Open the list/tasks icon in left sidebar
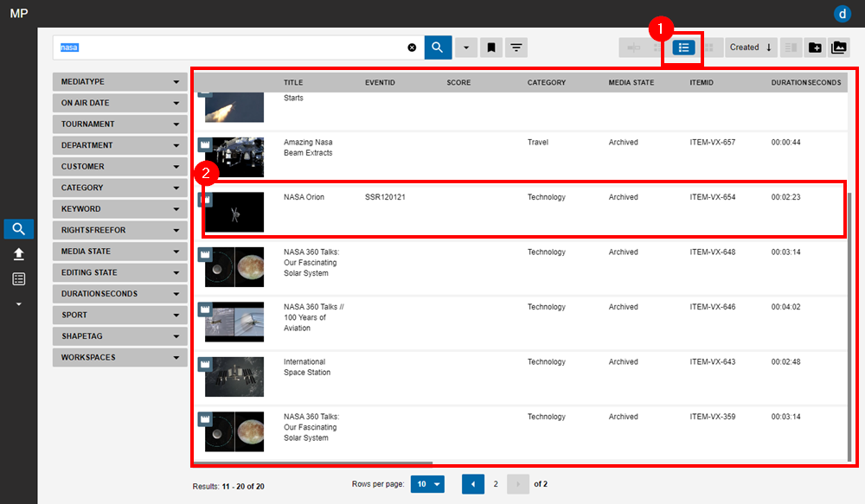865x504 pixels. 19,278
